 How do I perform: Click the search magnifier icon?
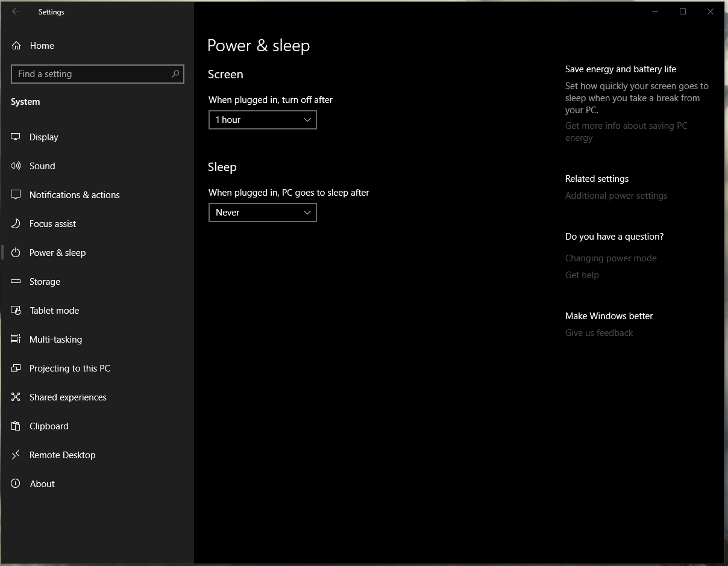(x=175, y=74)
